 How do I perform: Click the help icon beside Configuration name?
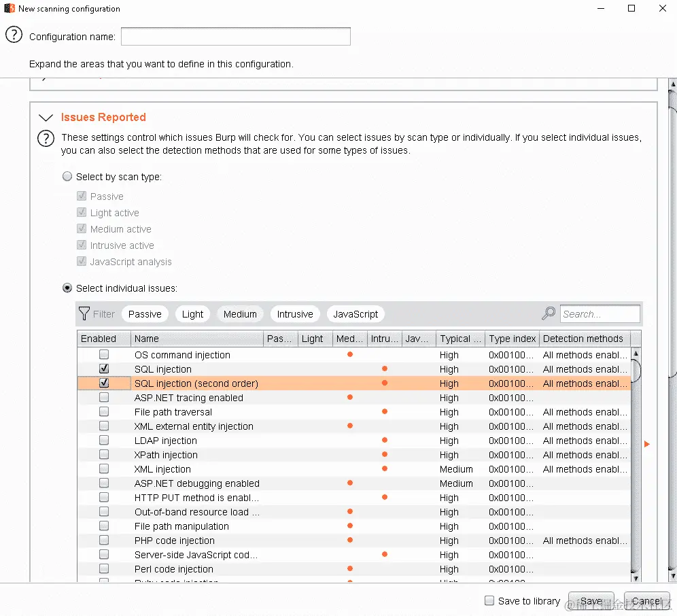pyautogui.click(x=14, y=35)
